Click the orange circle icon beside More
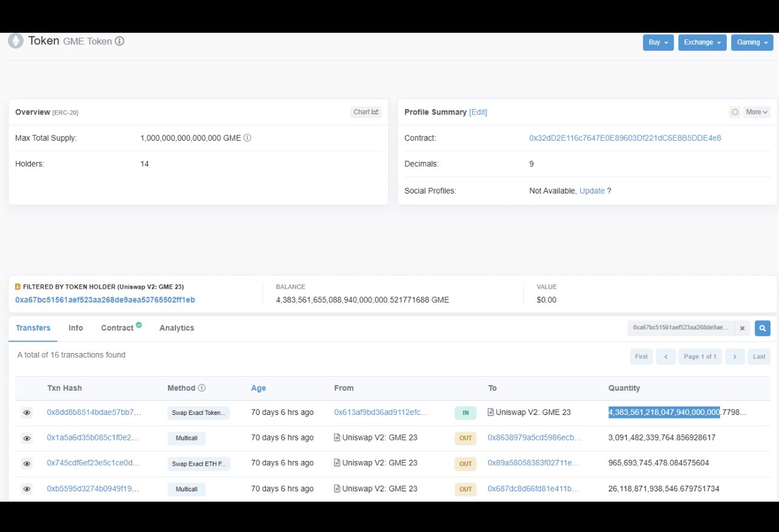779x532 pixels. [735, 112]
